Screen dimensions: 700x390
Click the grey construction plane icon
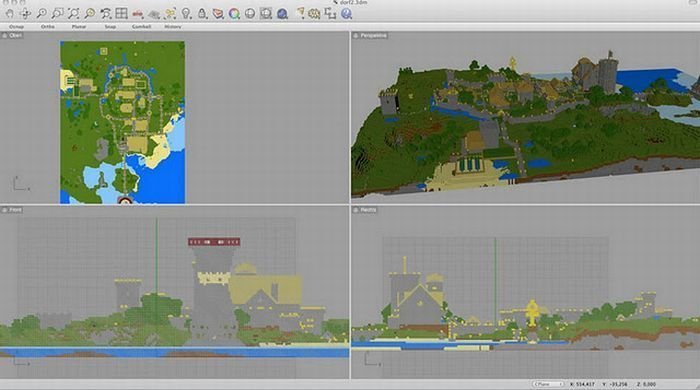(154, 15)
